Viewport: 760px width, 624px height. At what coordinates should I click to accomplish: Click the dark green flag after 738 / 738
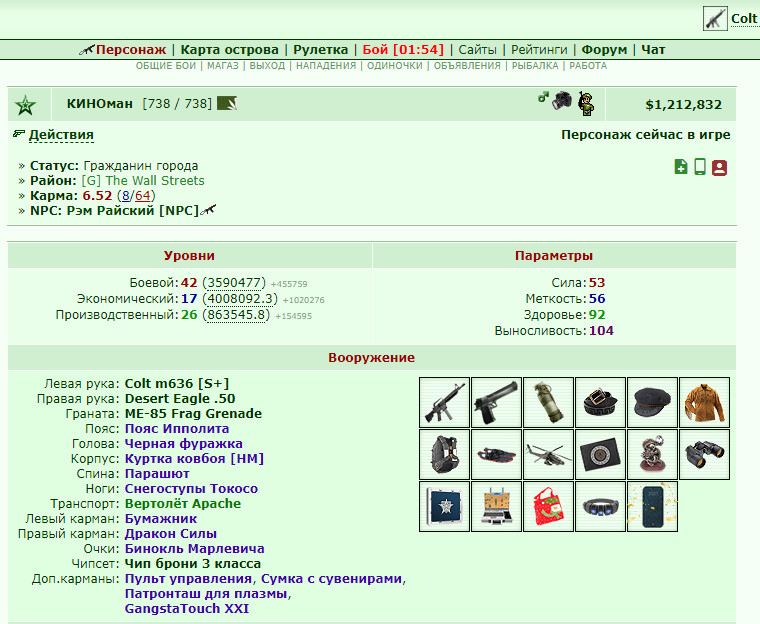click(x=227, y=103)
